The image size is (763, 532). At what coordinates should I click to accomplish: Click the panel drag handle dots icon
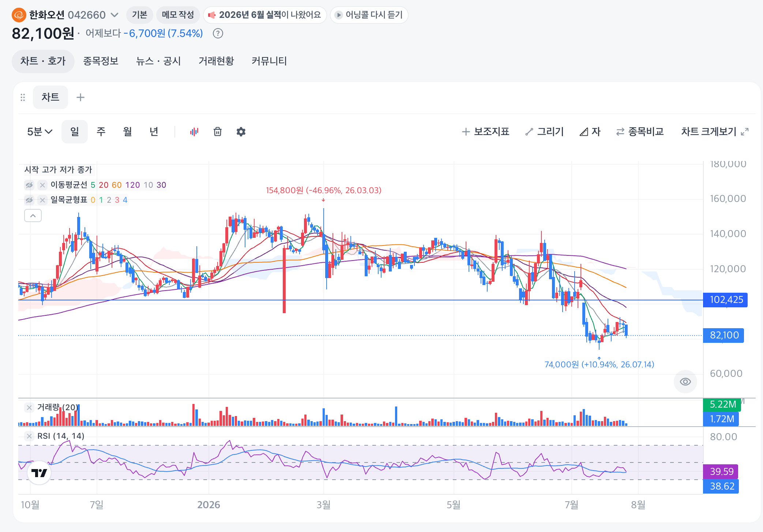tap(23, 97)
